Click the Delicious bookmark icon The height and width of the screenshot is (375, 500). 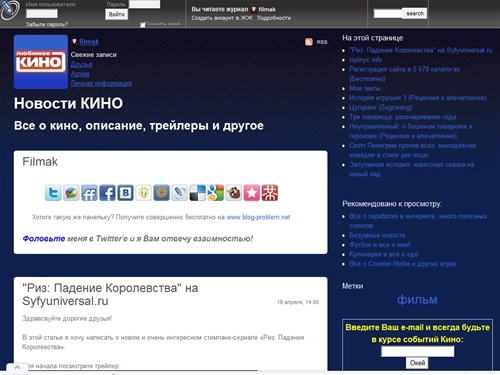198,193
